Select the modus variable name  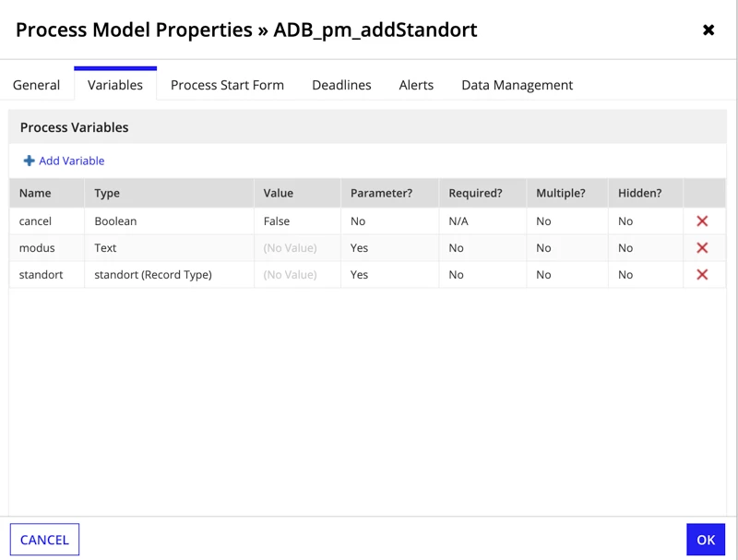pos(37,248)
